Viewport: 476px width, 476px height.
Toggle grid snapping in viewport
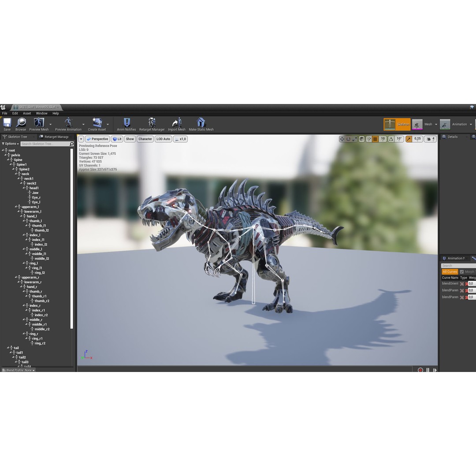click(x=375, y=139)
